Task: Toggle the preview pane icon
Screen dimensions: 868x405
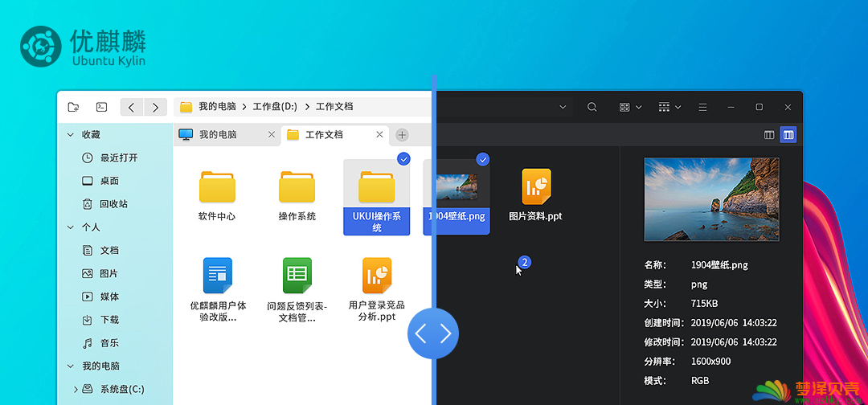Action: tap(788, 134)
